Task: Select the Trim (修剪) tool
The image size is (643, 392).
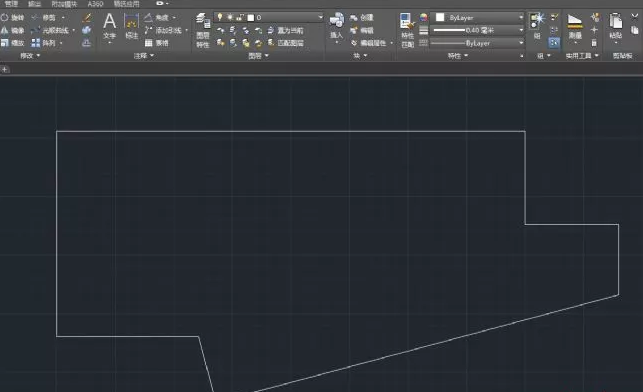Action: click(43, 18)
